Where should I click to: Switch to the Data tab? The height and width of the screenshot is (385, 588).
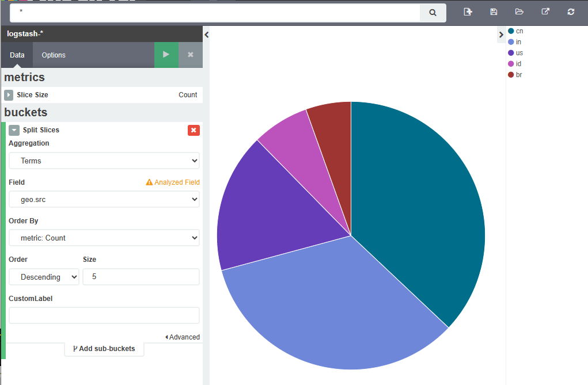[17, 55]
